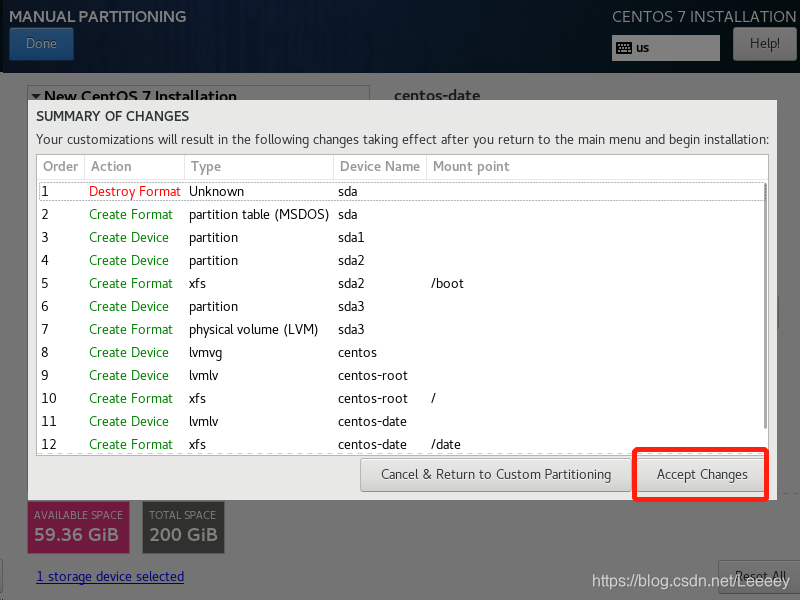This screenshot has width=800, height=600.
Task: Select row 1 Destroy Format
Action: 402,191
